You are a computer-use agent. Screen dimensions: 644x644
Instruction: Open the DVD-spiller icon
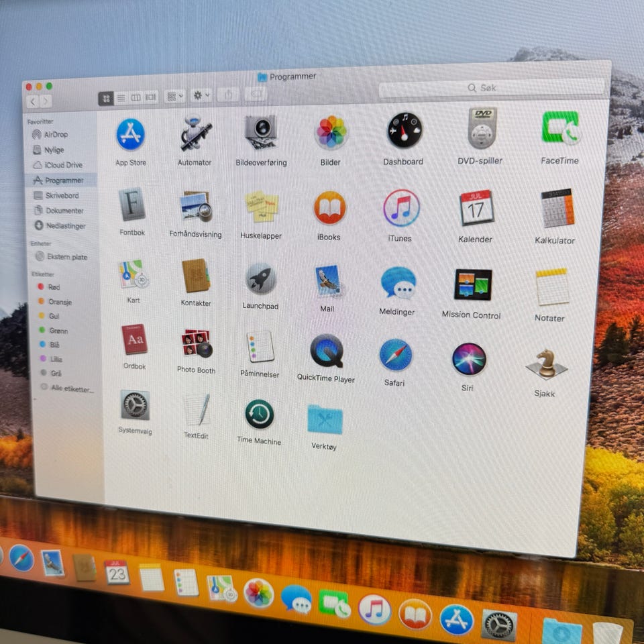(x=482, y=128)
